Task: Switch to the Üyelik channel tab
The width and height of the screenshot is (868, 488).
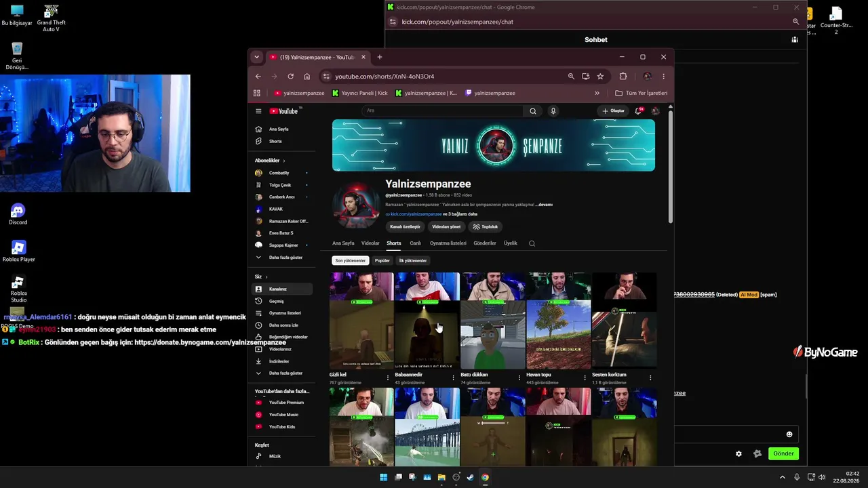Action: pos(511,243)
